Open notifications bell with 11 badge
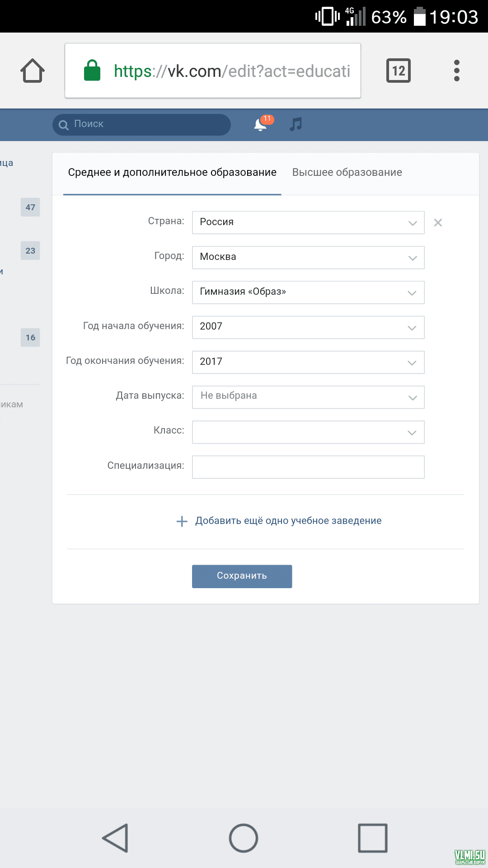The image size is (488, 868). (x=261, y=124)
